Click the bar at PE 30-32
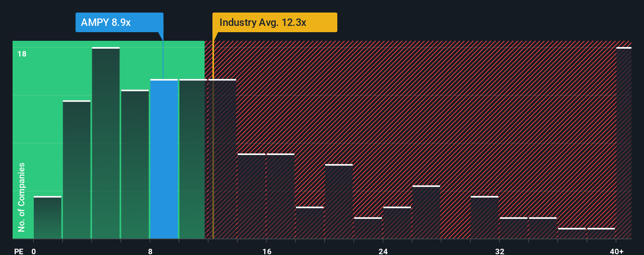The height and width of the screenshot is (255, 644). click(484, 217)
